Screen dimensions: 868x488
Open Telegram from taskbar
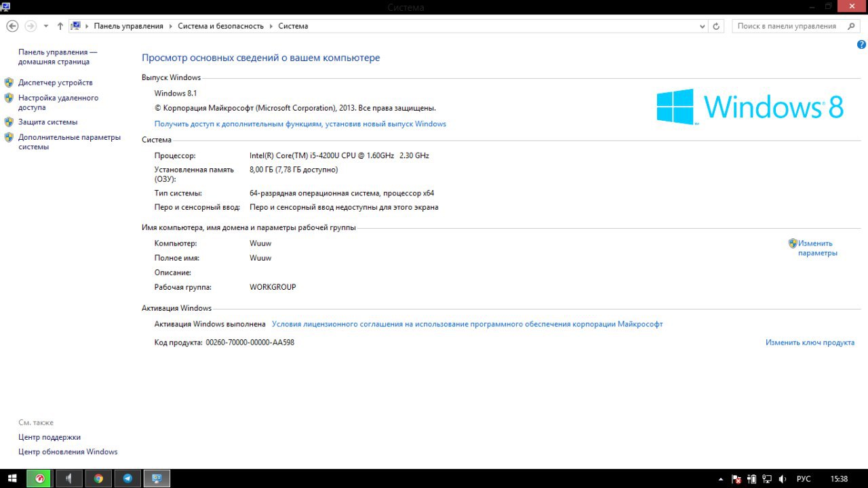click(x=127, y=478)
